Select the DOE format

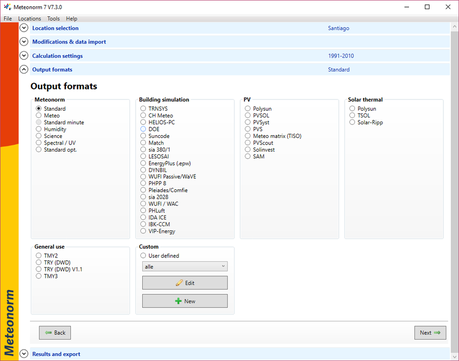pyautogui.click(x=143, y=129)
